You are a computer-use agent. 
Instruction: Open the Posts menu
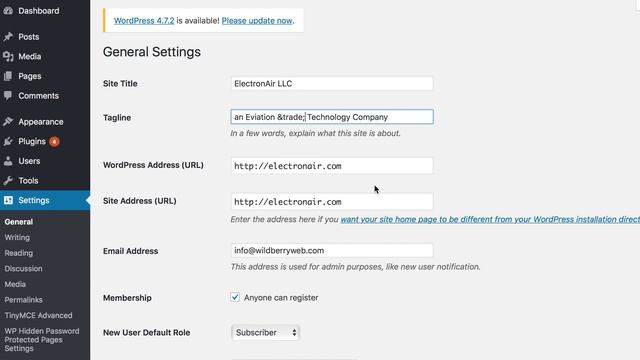coord(29,37)
